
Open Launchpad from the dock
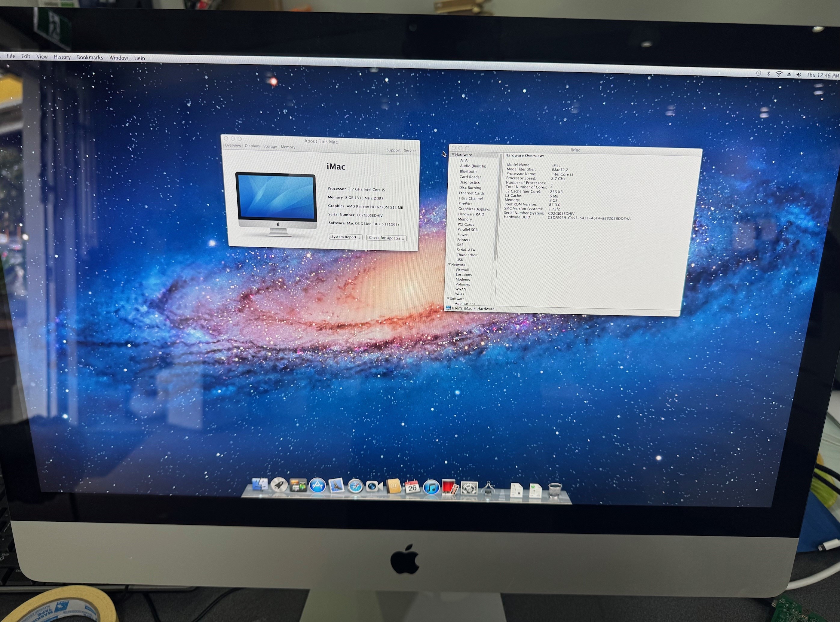click(x=279, y=485)
